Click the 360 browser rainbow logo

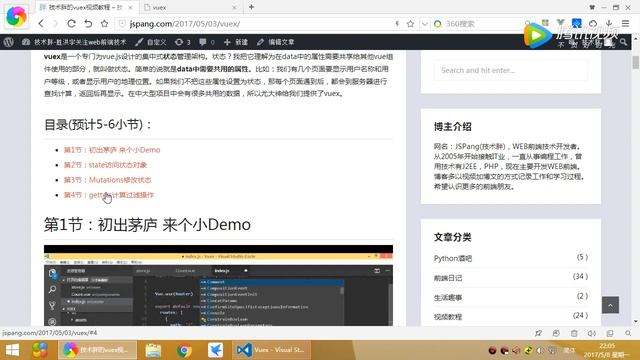[x=16, y=16]
